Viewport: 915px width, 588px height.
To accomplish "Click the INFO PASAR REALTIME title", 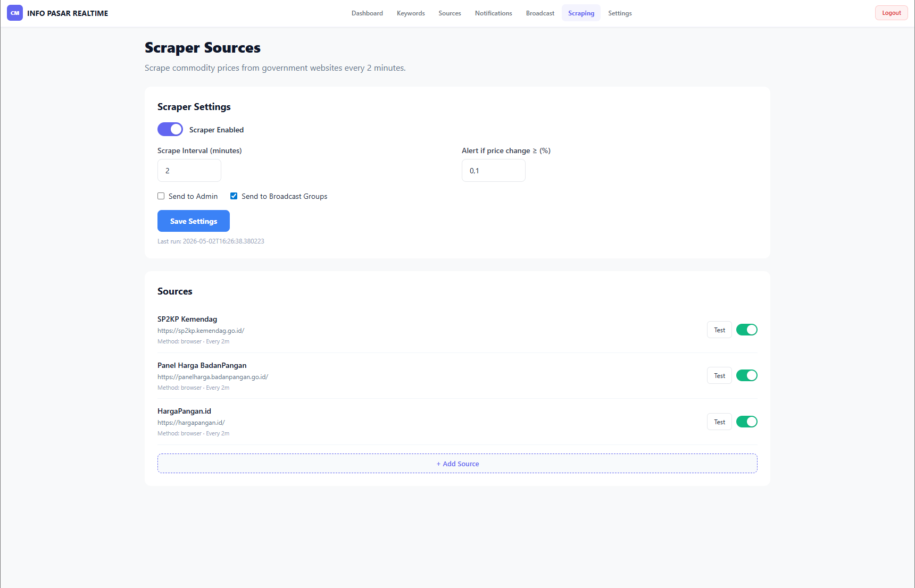I will coord(68,13).
